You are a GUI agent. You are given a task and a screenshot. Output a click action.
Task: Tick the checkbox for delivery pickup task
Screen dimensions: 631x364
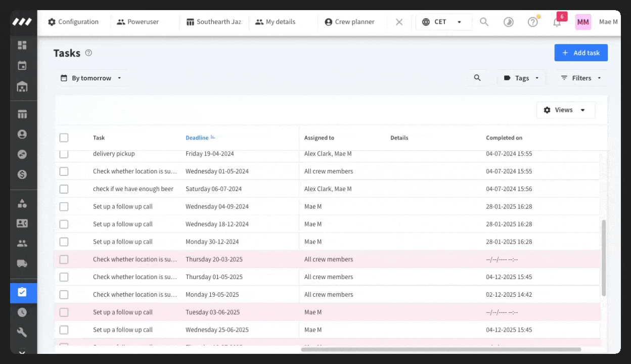pos(64,154)
